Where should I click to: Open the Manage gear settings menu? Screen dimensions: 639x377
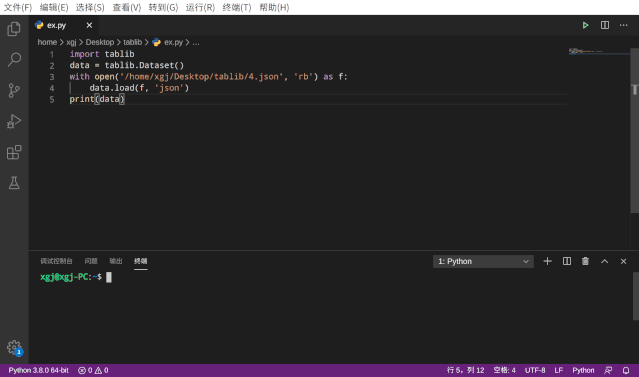coord(14,348)
